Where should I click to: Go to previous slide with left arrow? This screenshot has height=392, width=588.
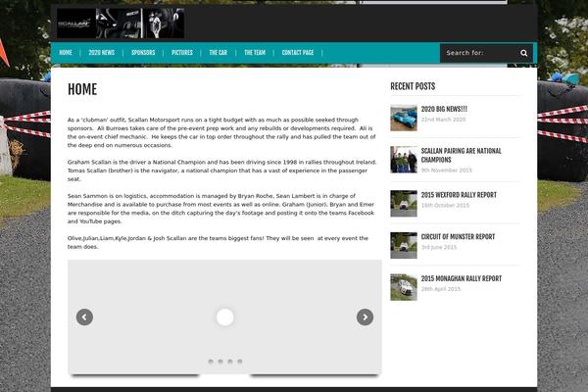[84, 318]
